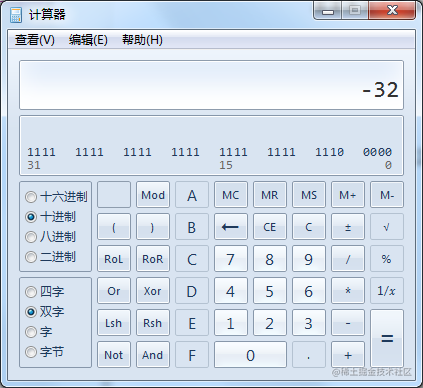This screenshot has height=388, width=423.
Task: Click number key 3
Action: coord(309,323)
